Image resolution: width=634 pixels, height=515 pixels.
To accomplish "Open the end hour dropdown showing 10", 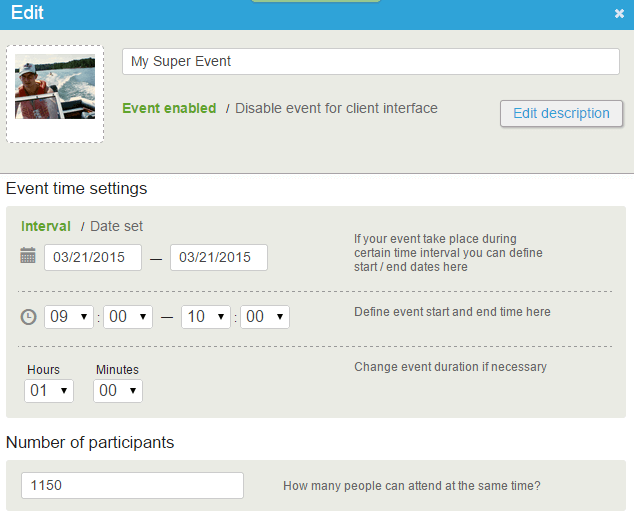I will point(206,317).
